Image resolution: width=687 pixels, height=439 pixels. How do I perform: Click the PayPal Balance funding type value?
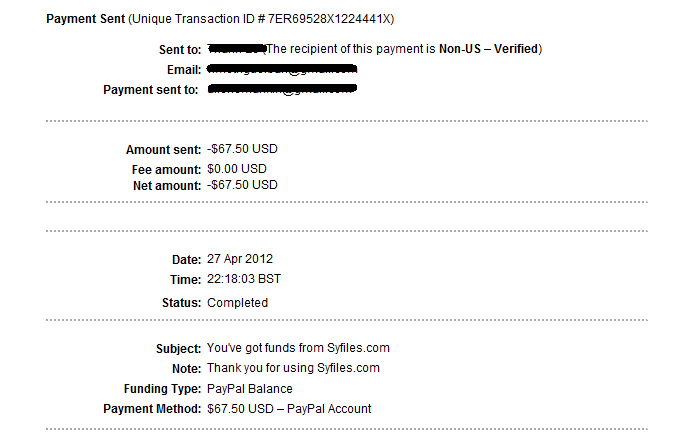click(250, 389)
